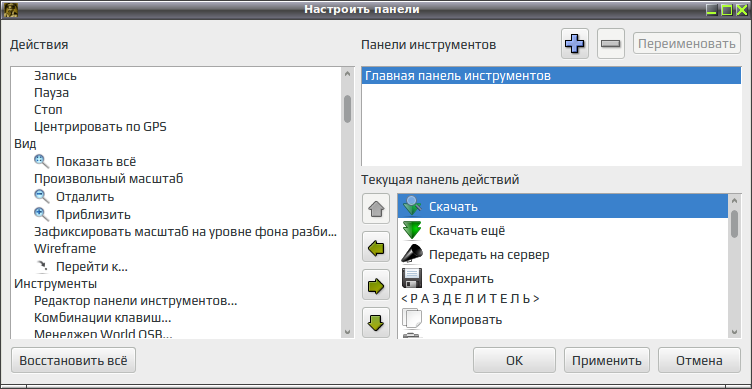Click the Показать всё magnifier icon

coord(42,162)
